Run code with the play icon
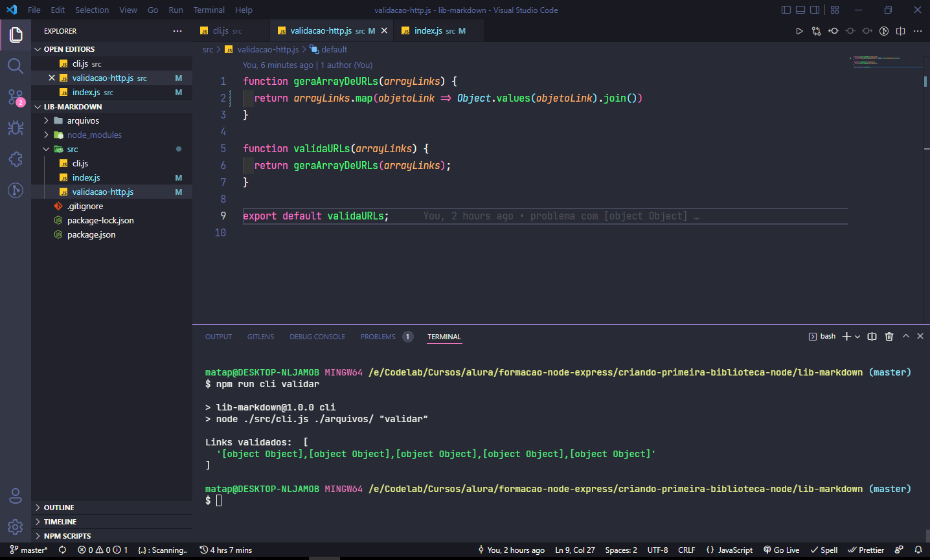The image size is (930, 560). (x=799, y=31)
